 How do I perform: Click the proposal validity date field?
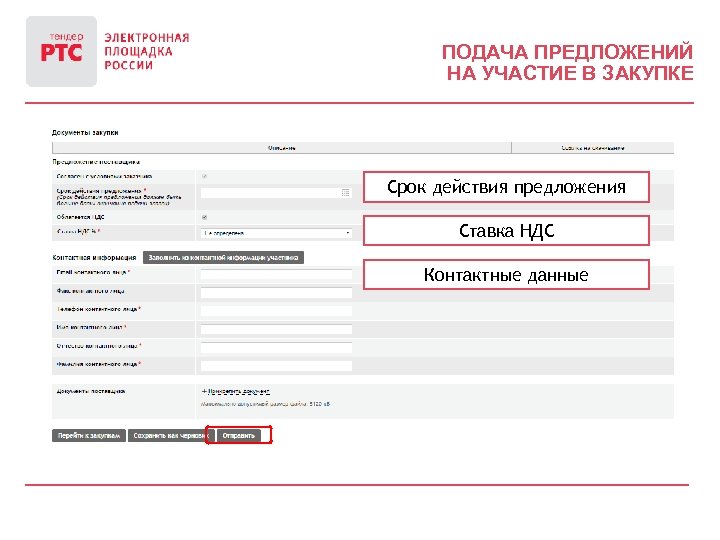pos(276,192)
